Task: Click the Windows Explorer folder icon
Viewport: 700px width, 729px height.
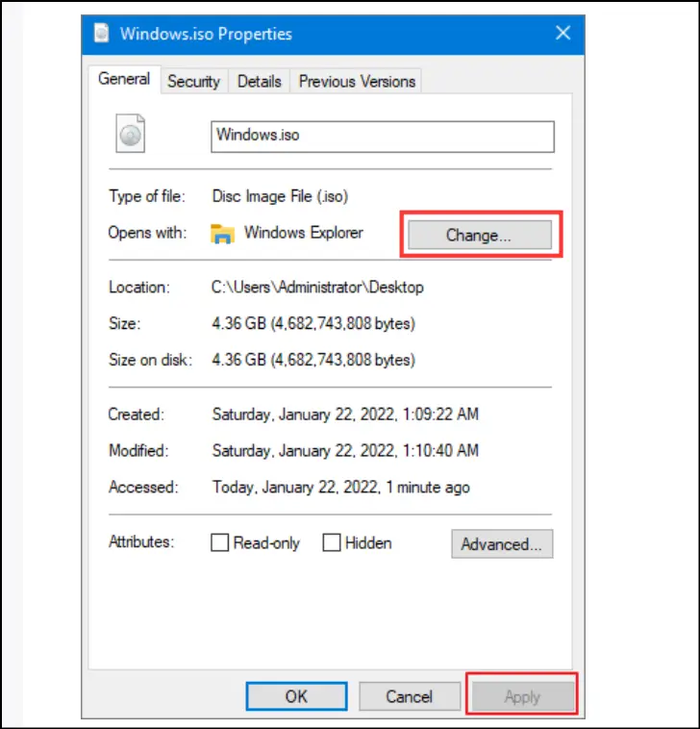Action: pos(222,234)
